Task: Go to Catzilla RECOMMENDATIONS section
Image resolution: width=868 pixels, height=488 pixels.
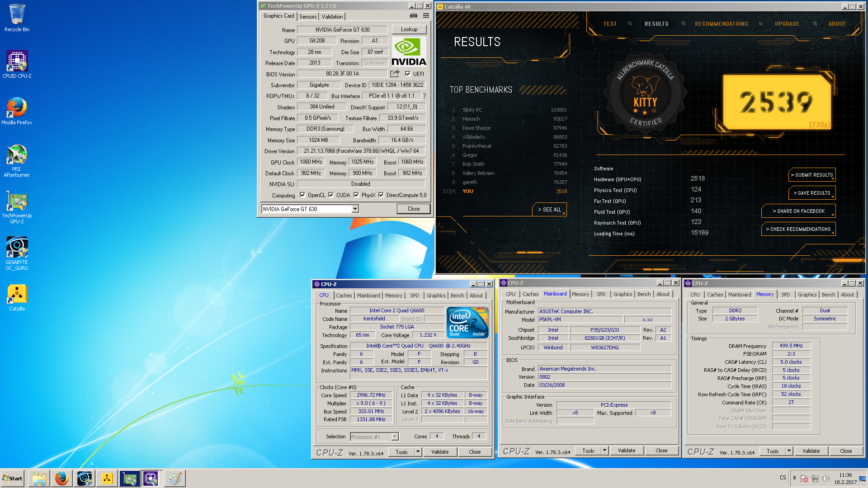Action: 721,24
